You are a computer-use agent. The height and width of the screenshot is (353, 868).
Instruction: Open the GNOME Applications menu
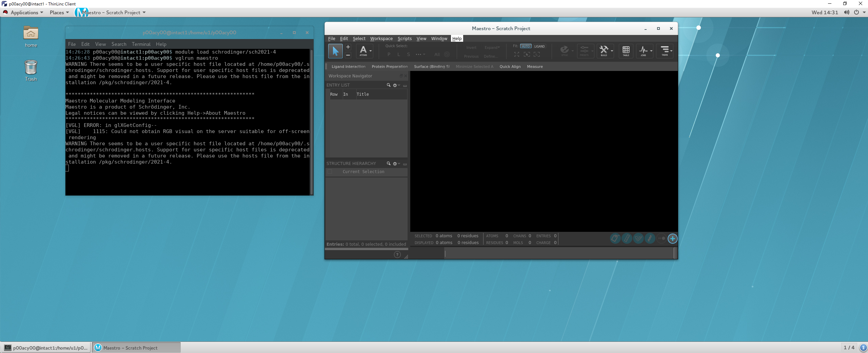coord(24,13)
